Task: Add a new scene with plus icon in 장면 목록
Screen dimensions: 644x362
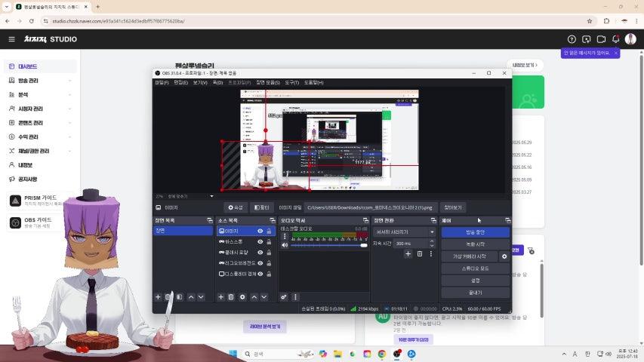Action: coord(158,296)
